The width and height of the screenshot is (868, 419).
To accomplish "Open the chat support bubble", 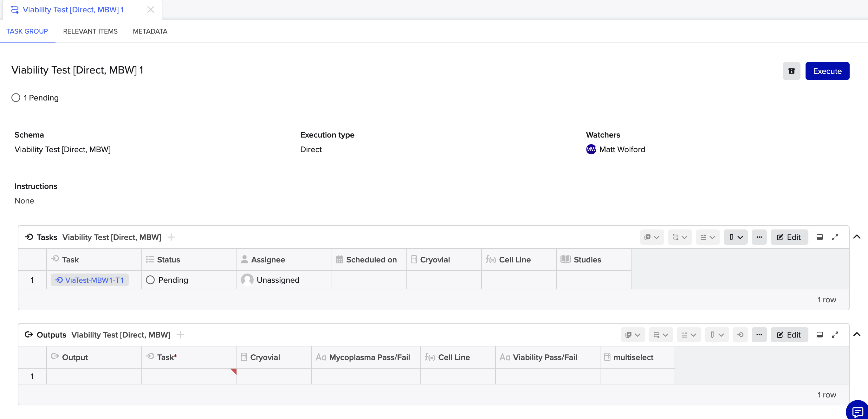I will coord(857,411).
